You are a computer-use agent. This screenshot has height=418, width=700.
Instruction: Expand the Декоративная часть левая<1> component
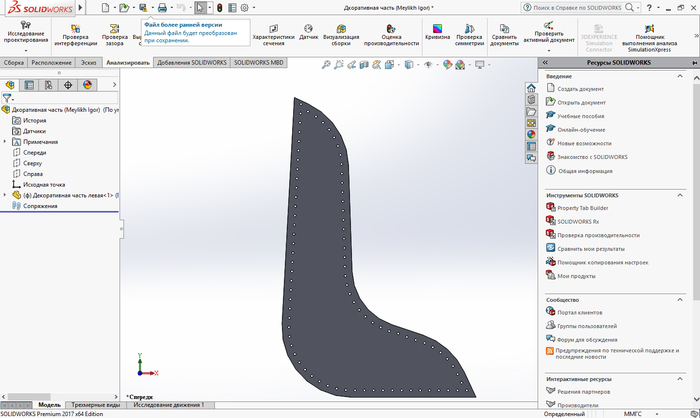click(5, 195)
